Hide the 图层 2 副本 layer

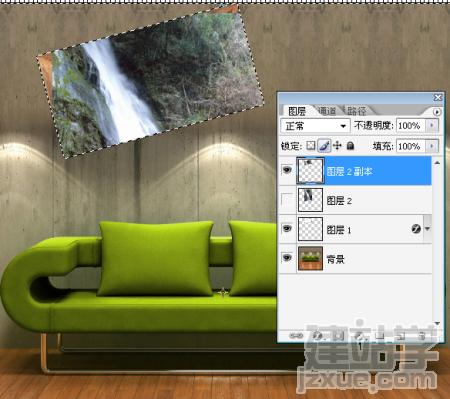[287, 170]
